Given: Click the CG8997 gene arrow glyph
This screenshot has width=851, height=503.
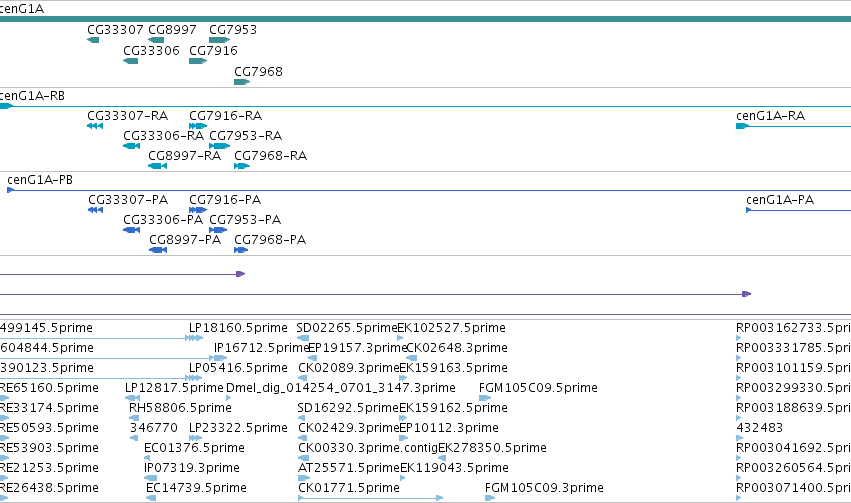Looking at the screenshot, I should coord(156,40).
